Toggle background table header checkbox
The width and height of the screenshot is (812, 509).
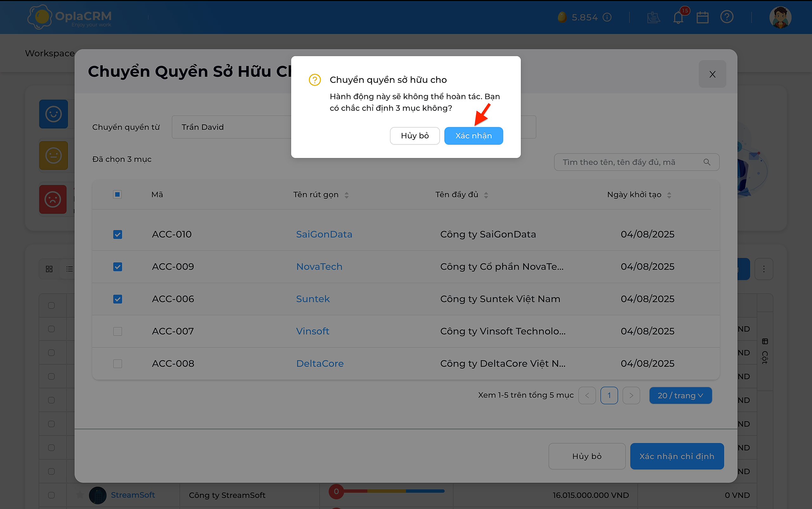(51, 305)
